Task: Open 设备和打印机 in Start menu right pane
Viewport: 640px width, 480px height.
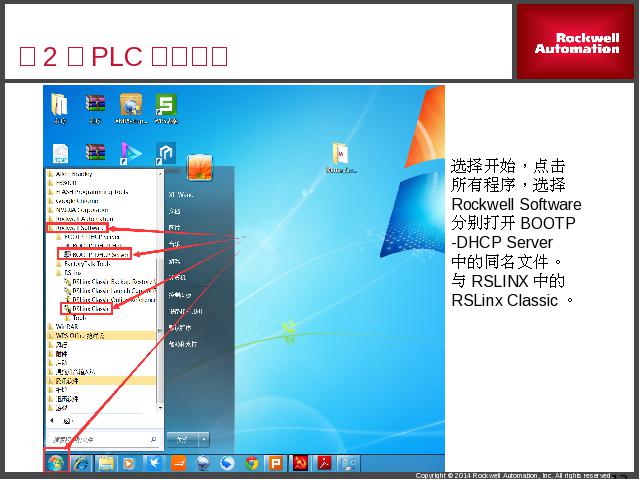Action: tap(186, 311)
